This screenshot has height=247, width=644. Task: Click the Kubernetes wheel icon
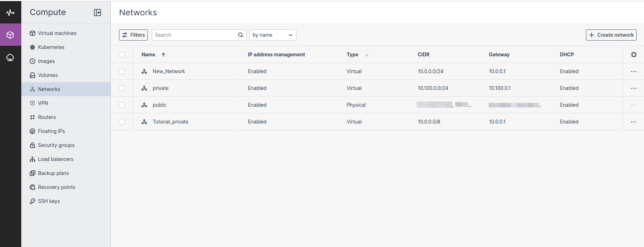tap(32, 47)
